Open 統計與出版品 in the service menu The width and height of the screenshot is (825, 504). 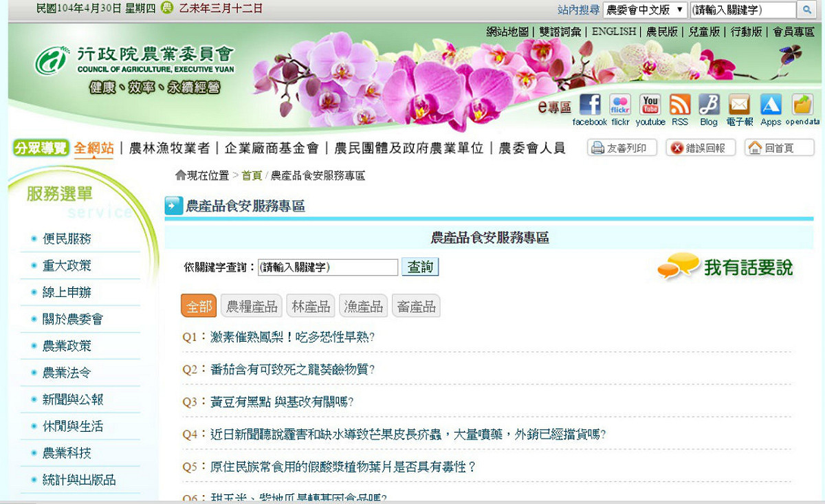pyautogui.click(x=79, y=480)
